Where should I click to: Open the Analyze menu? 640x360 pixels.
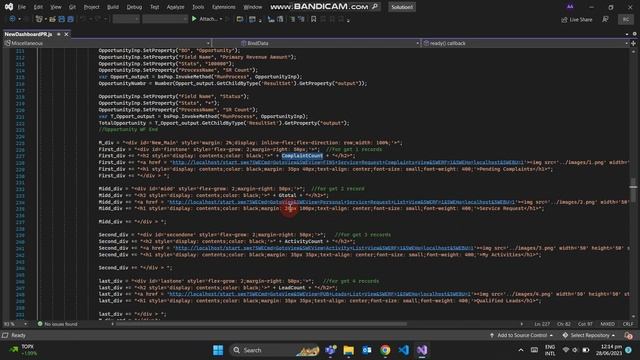[x=176, y=7]
